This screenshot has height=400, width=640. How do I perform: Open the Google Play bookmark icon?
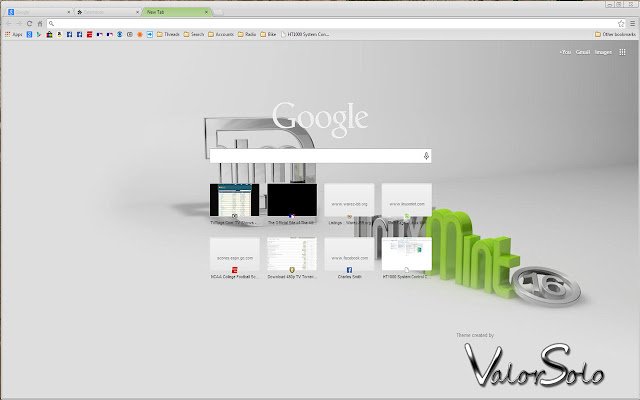39,35
